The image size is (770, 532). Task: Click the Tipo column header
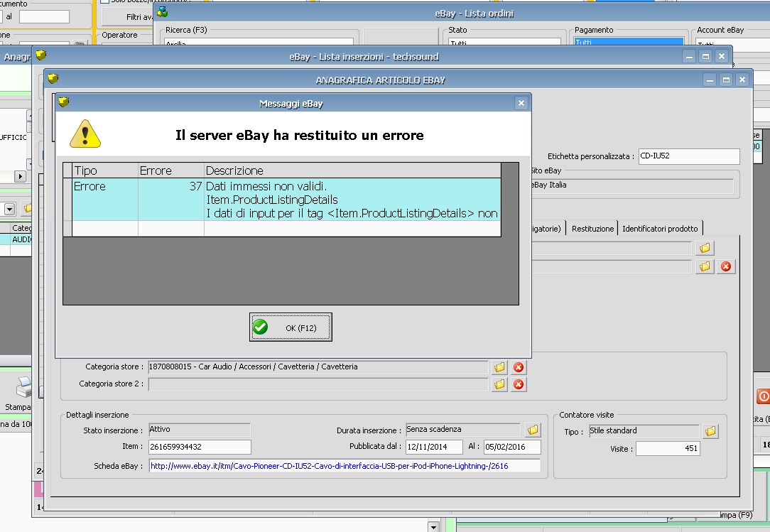click(105, 170)
